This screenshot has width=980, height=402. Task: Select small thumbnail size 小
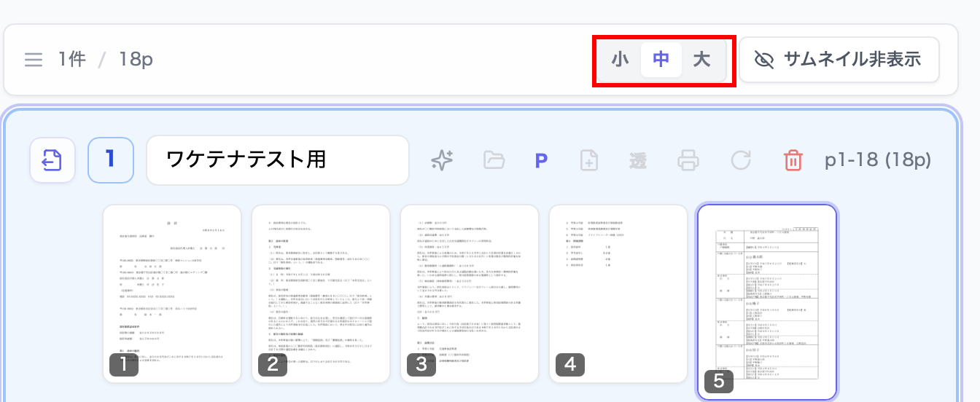[x=621, y=60]
